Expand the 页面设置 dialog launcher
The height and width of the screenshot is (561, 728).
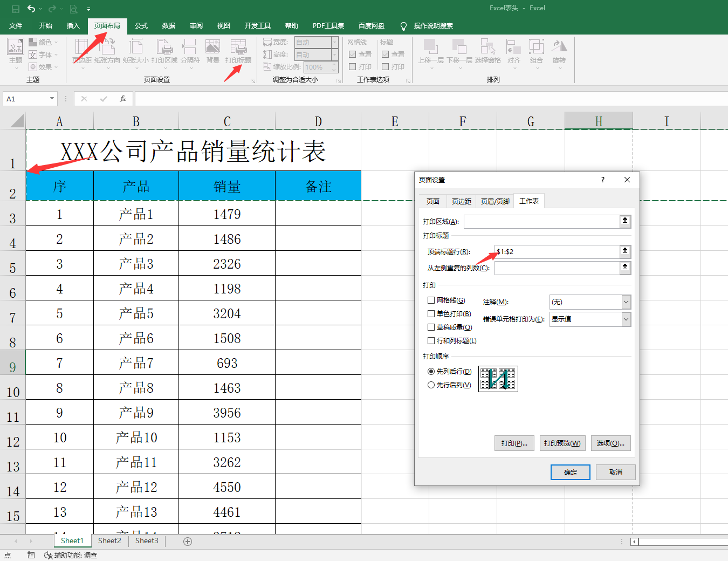click(x=253, y=81)
